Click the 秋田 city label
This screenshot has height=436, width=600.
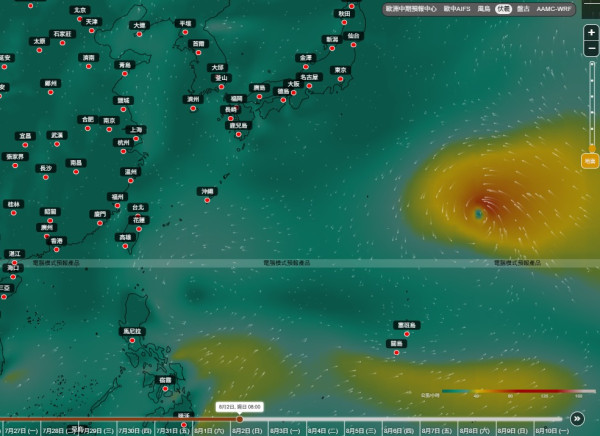click(x=344, y=14)
